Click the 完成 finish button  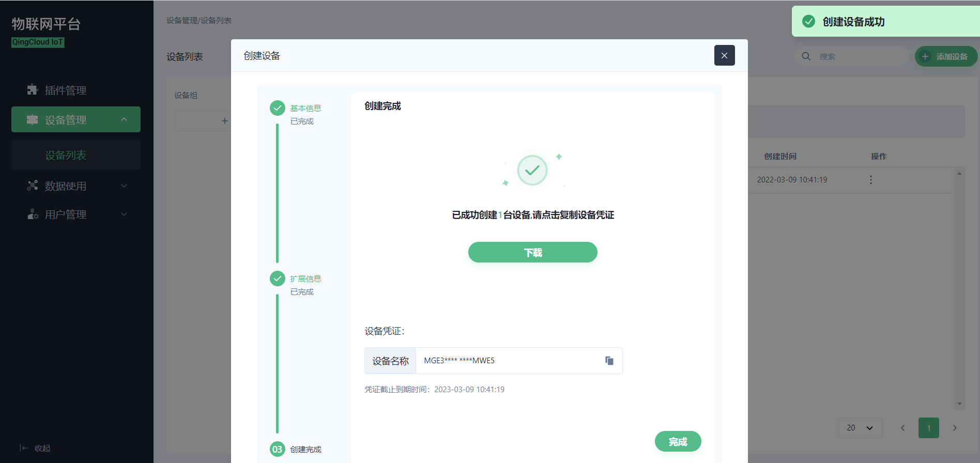[678, 441]
